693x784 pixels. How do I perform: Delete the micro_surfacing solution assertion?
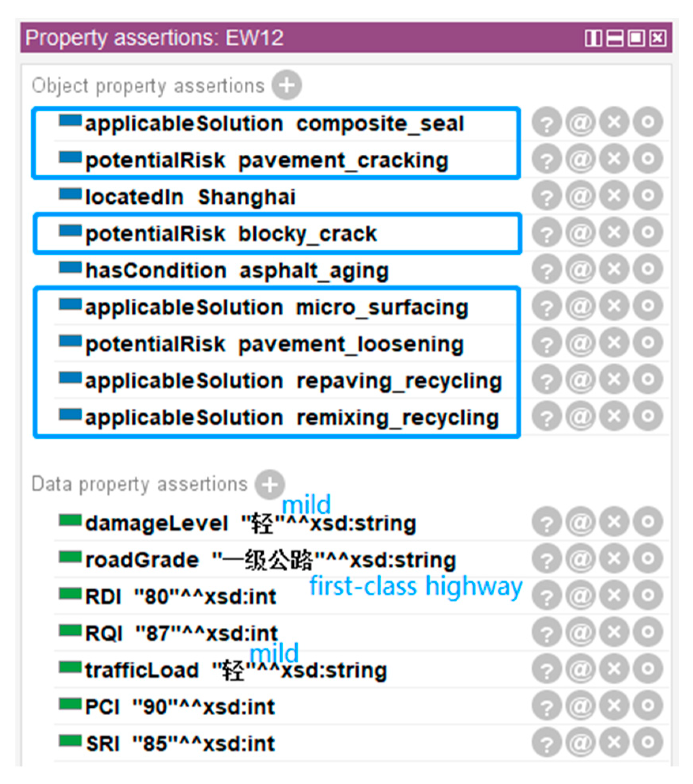614,306
